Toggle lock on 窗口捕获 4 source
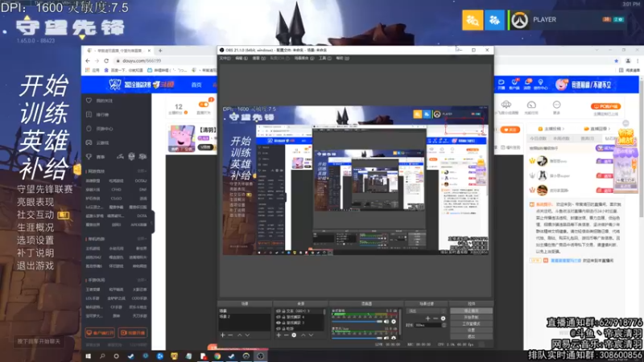The width and height of the screenshot is (644, 362). tap(283, 317)
